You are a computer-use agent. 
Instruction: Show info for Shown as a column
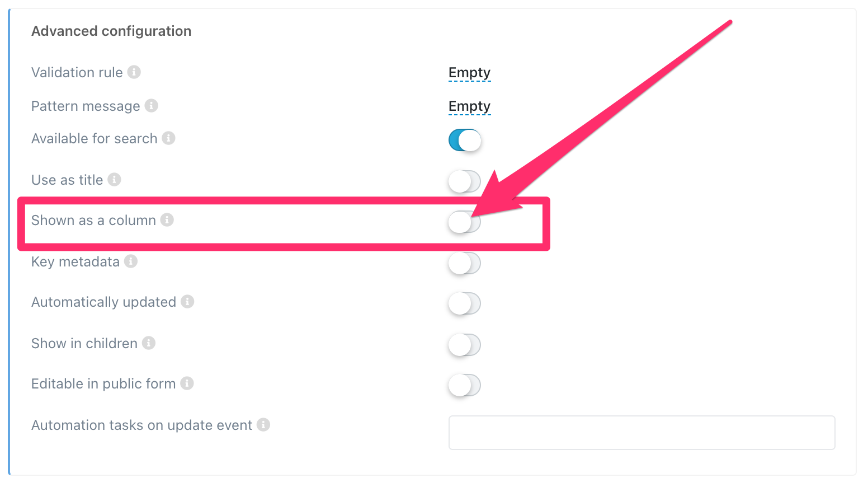tap(167, 220)
